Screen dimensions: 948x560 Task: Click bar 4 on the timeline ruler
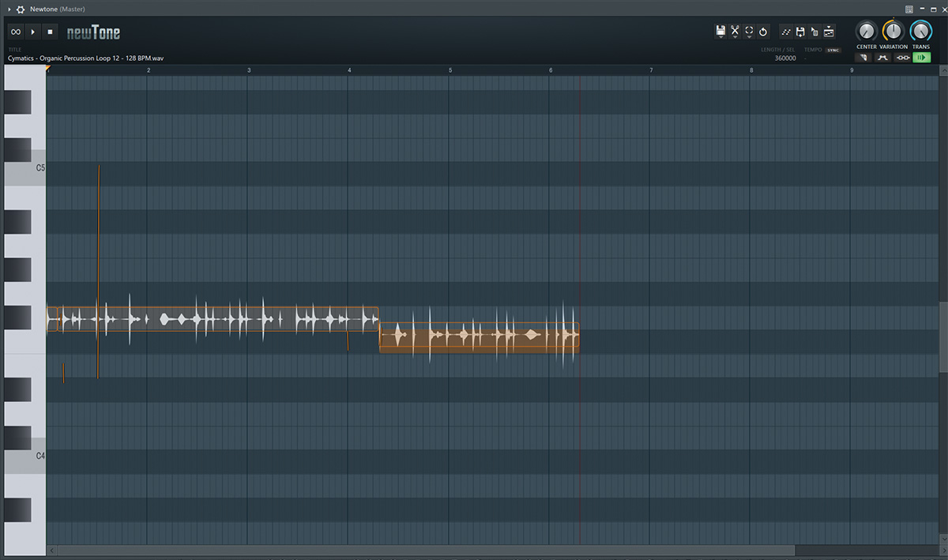click(348, 70)
